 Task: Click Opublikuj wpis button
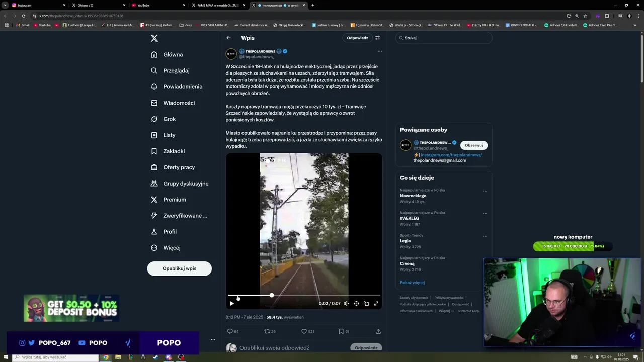click(180, 268)
